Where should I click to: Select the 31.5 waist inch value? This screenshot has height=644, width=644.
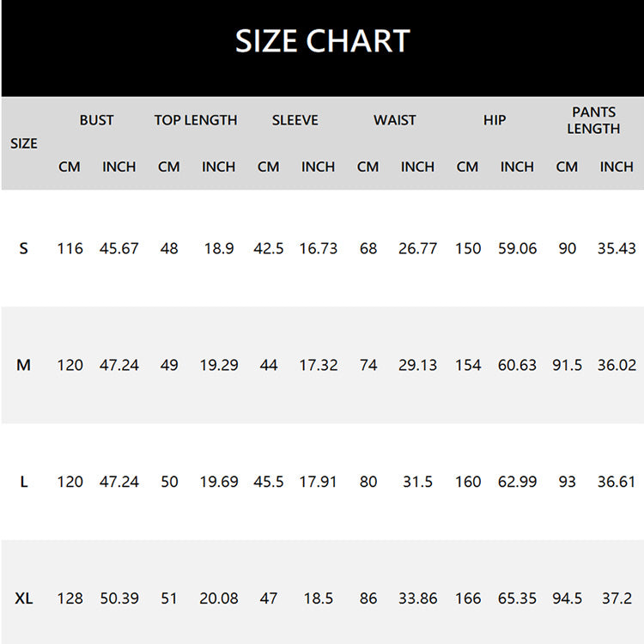[417, 482]
